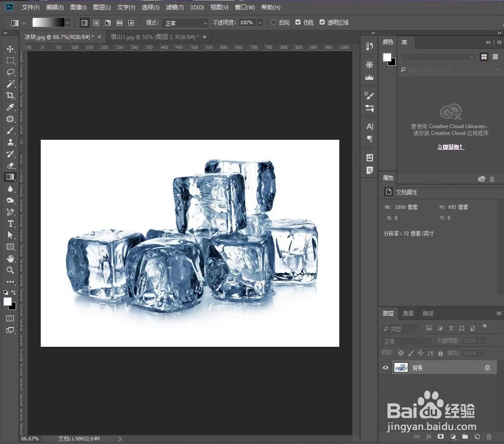Select the Spot Healing Brush tool
Image resolution: width=504 pixels, height=444 pixels.
pos(10,119)
